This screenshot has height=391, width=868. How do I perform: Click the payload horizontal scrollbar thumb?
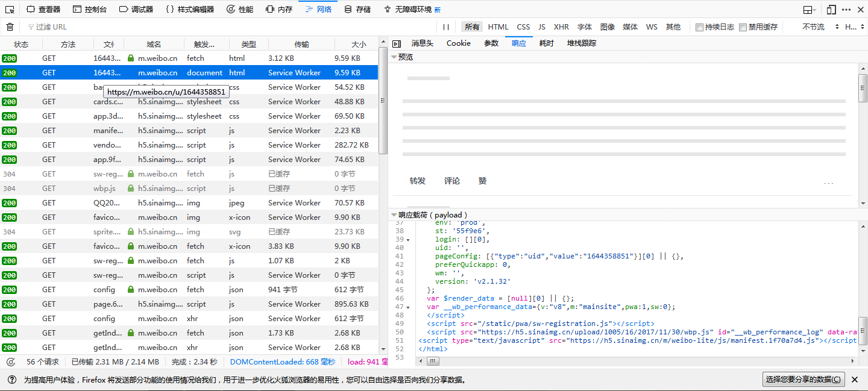click(x=433, y=361)
